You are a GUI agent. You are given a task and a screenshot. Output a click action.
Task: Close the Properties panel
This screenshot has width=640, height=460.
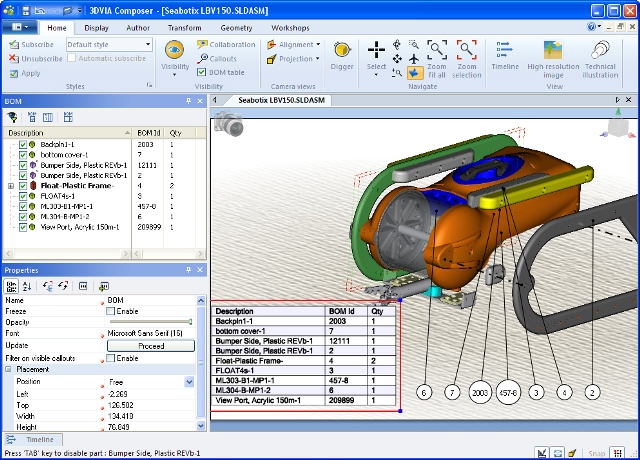click(x=200, y=270)
